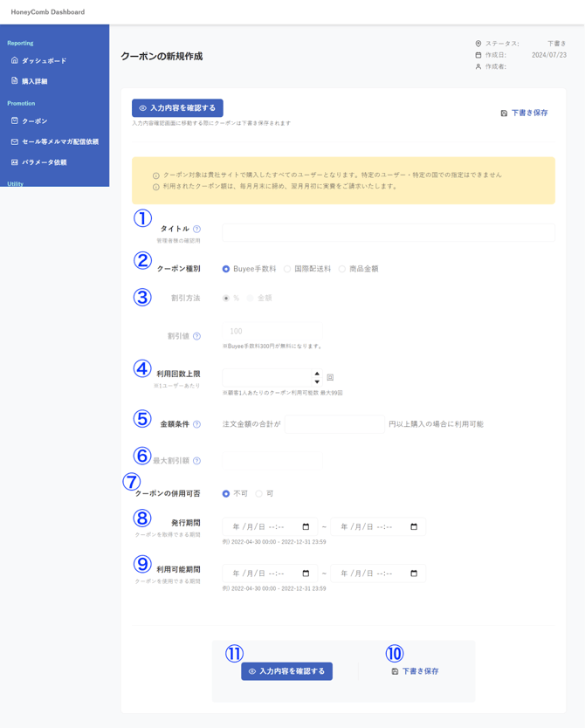Click the status pin icon near ステータス
This screenshot has height=728, width=585.
pos(478,44)
